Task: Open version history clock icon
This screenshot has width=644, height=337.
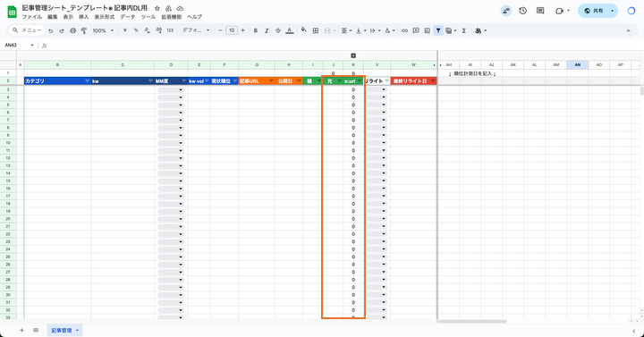Action: (x=523, y=11)
